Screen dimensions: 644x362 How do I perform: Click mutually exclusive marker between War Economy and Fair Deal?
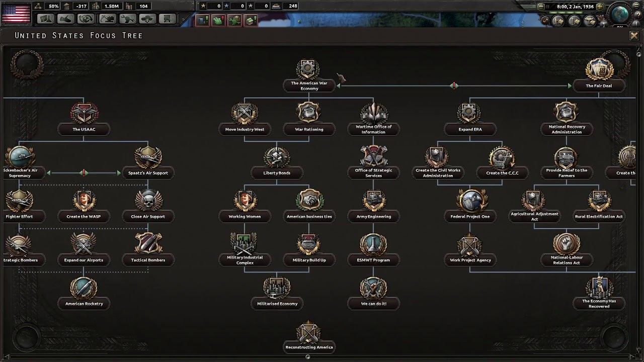tap(454, 86)
